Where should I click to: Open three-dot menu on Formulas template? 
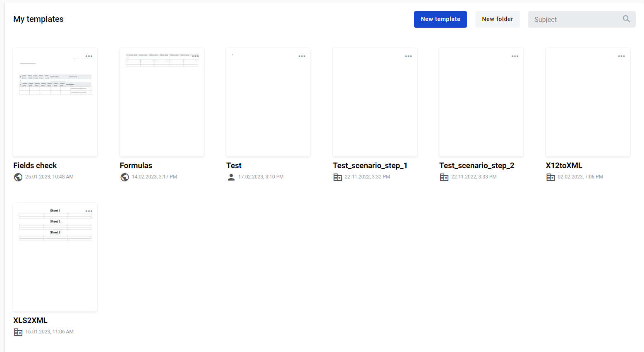click(195, 56)
